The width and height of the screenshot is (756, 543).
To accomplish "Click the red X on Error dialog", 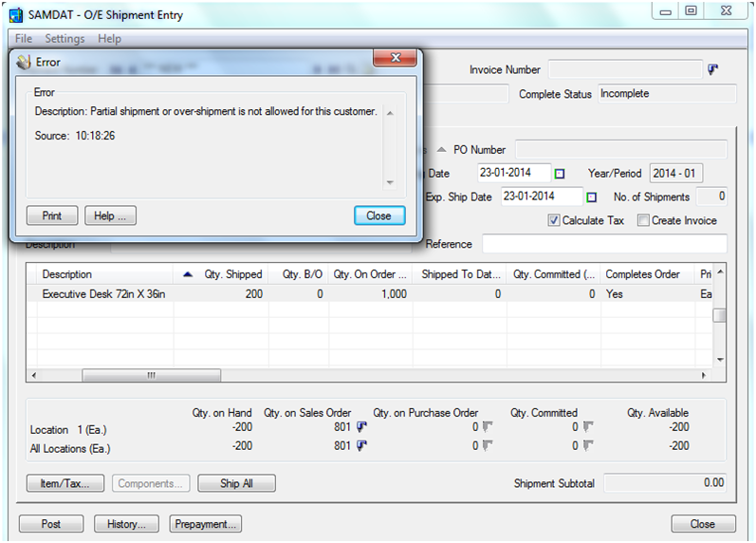I will pos(395,58).
